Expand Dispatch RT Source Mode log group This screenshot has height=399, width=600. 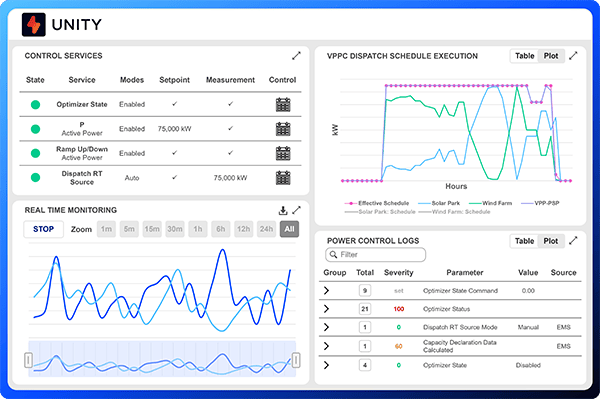pyautogui.click(x=326, y=327)
